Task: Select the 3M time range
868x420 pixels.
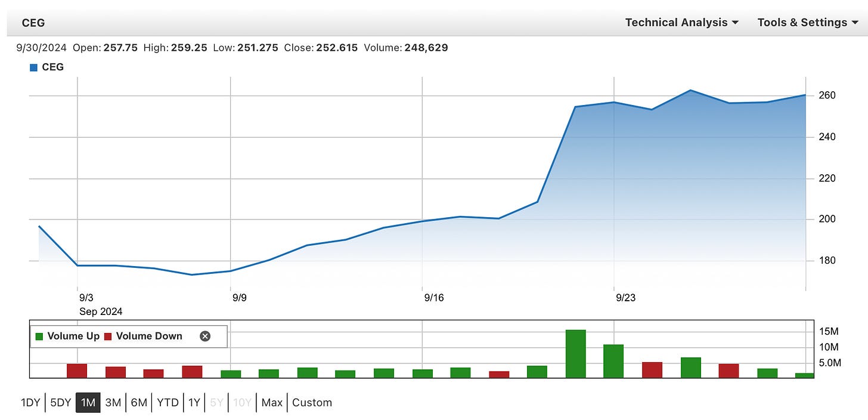Action: point(113,403)
